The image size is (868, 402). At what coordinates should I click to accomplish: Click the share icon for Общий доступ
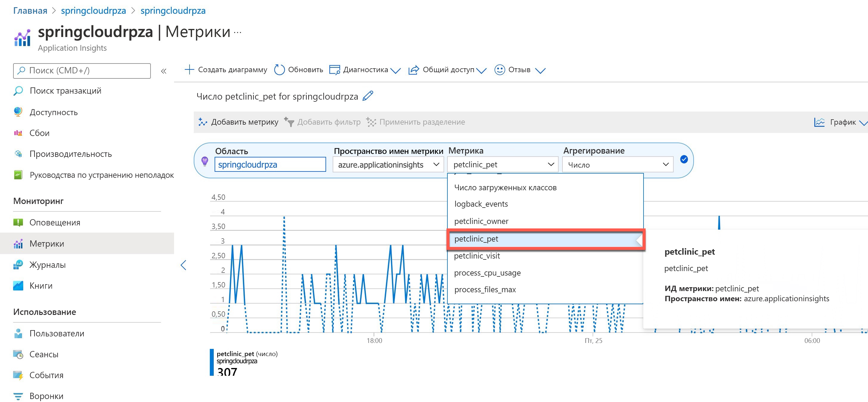point(413,69)
